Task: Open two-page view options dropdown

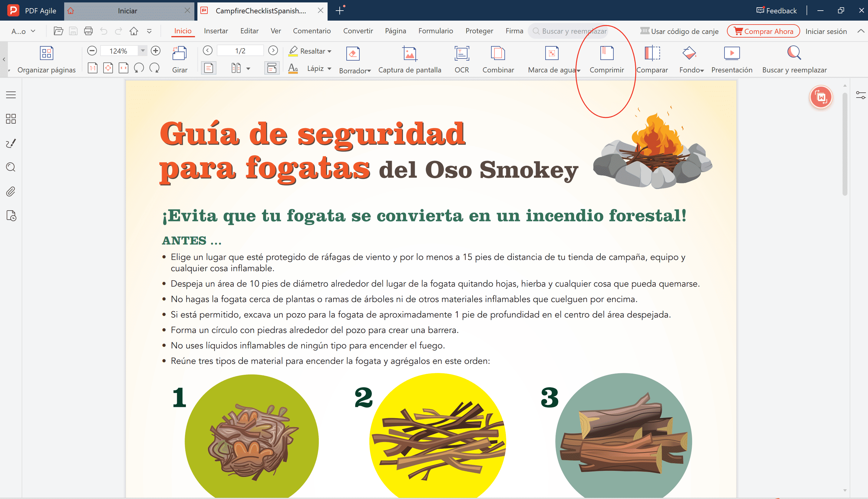Action: [248, 68]
